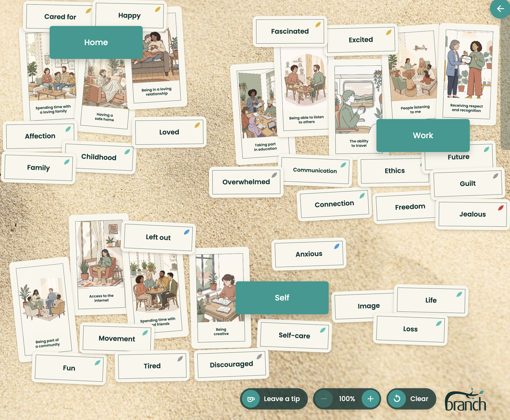
Task: Click the teal leaf on Family card
Action: coord(67,162)
